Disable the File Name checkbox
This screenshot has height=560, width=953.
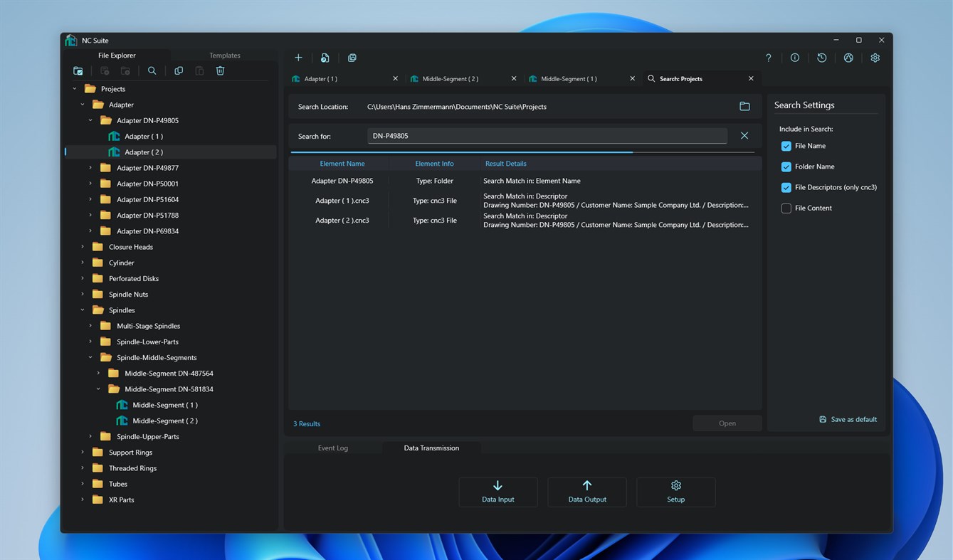[x=786, y=145]
